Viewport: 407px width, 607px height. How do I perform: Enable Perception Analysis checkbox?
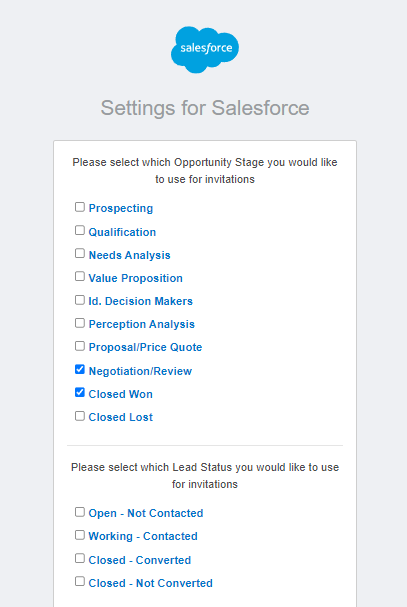[x=80, y=323]
